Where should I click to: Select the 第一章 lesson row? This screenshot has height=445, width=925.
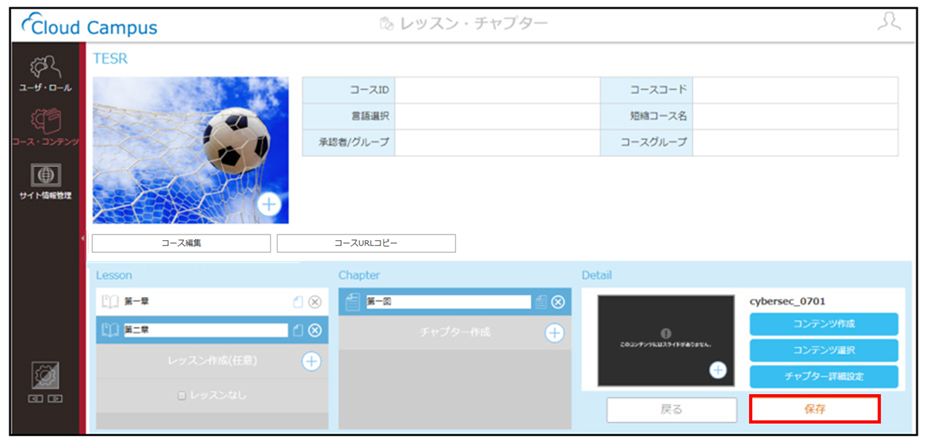212,302
